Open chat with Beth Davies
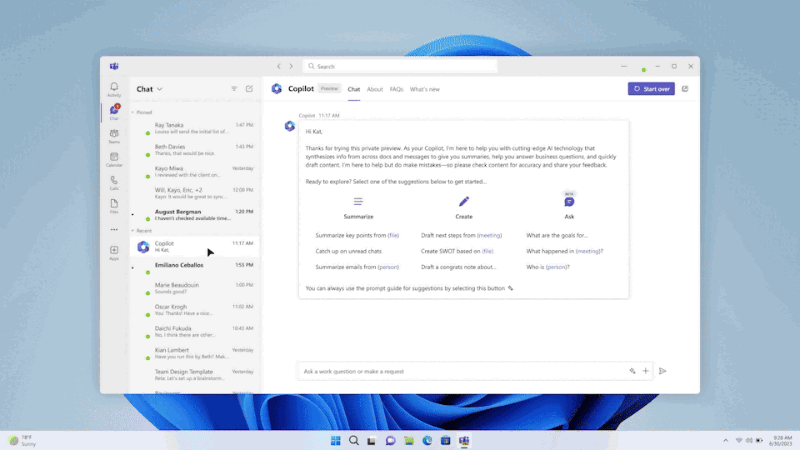800x450 pixels. (195, 150)
